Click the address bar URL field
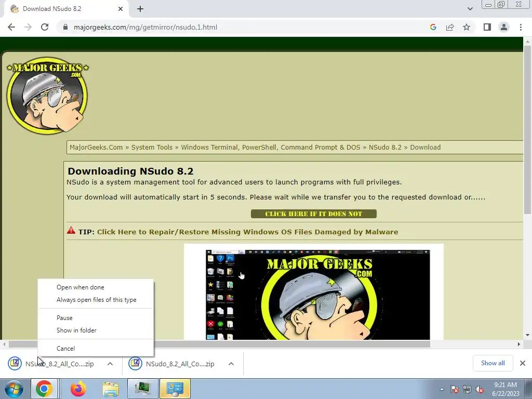 click(244, 27)
